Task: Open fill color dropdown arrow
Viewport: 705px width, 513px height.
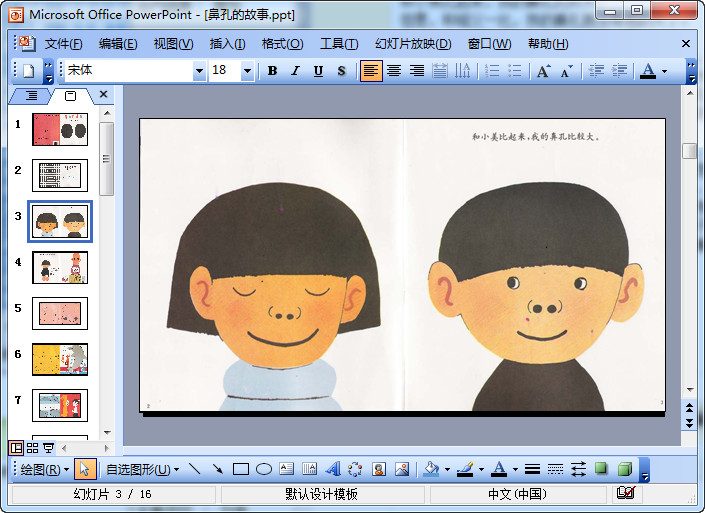Action: [447, 469]
